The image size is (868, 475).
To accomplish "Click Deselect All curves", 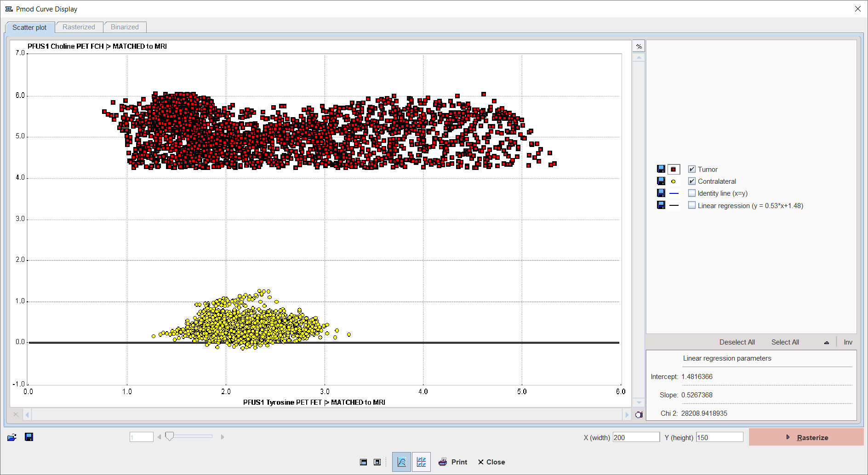I will tap(737, 342).
